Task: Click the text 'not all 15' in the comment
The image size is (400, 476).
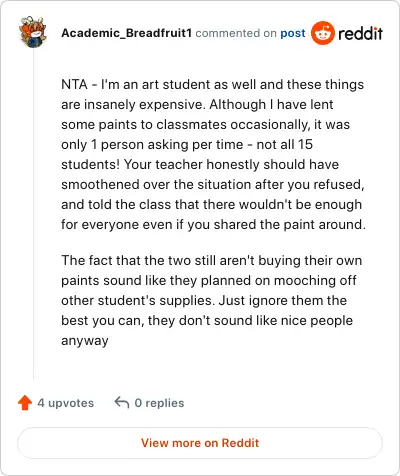Action: click(285, 144)
